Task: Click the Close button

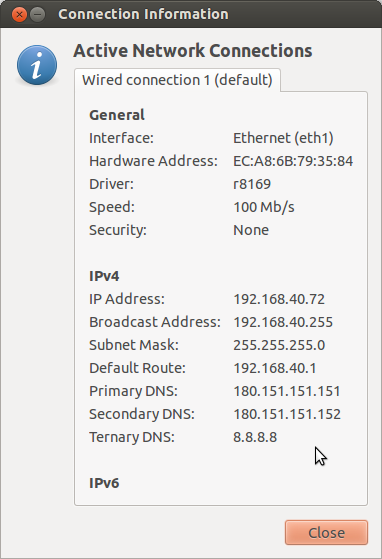Action: point(326,533)
